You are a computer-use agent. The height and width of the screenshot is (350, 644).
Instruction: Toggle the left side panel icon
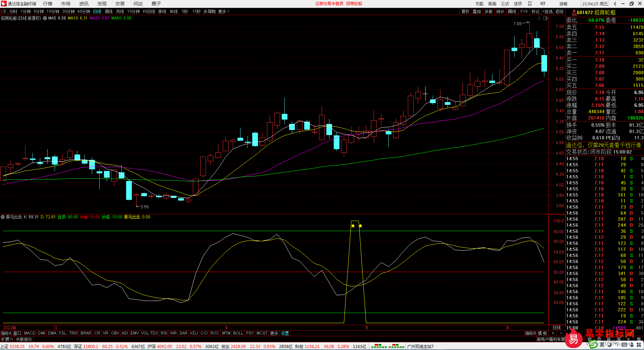point(4,11)
